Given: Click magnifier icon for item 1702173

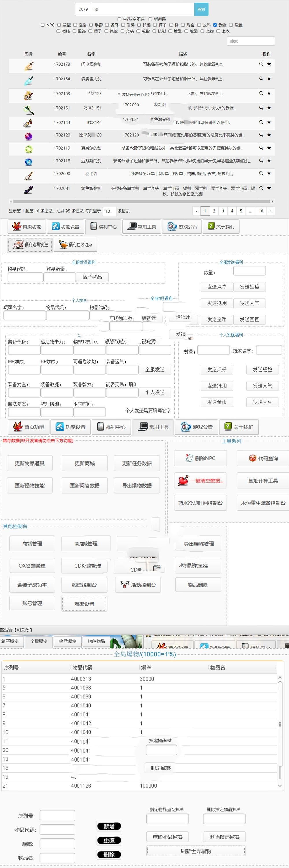Looking at the screenshot, I should click(x=261, y=64).
